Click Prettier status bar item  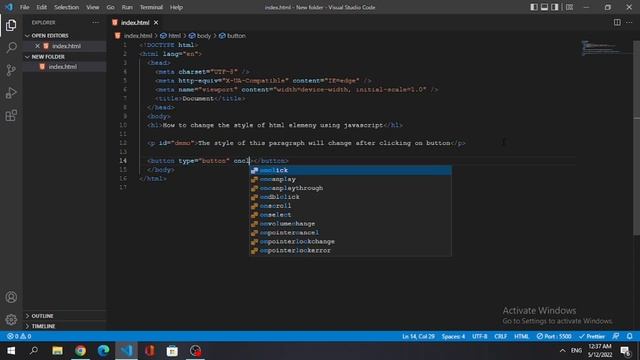tap(592, 336)
